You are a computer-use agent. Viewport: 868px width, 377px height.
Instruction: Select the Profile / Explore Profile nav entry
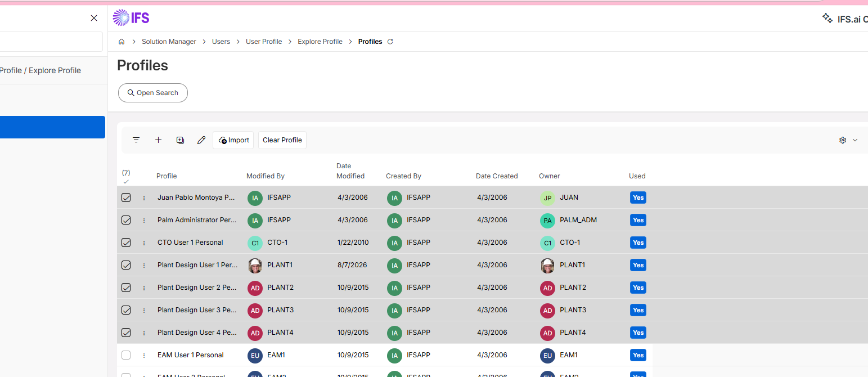coord(41,70)
